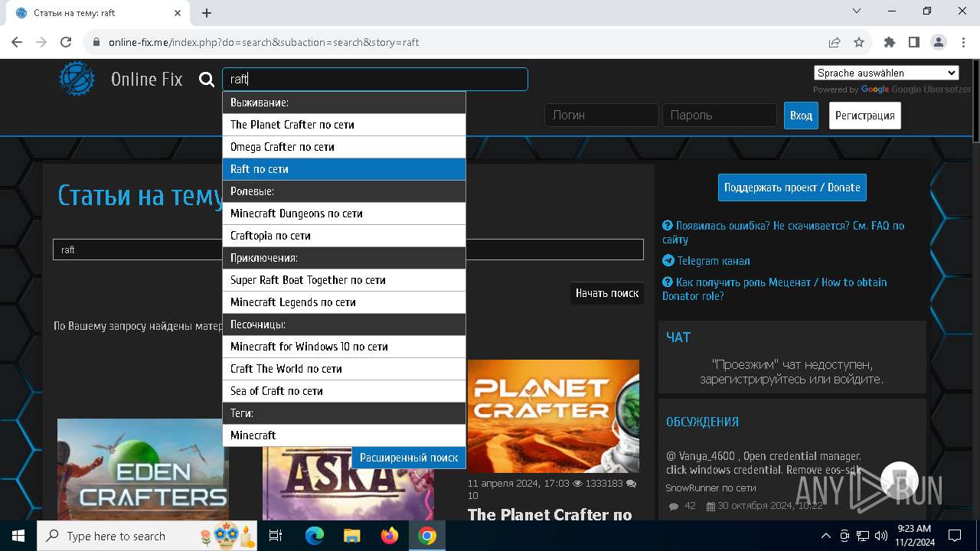Select 'Super Raft Boat Together по сети'
Image resolution: width=980 pixels, height=551 pixels.
344,280
